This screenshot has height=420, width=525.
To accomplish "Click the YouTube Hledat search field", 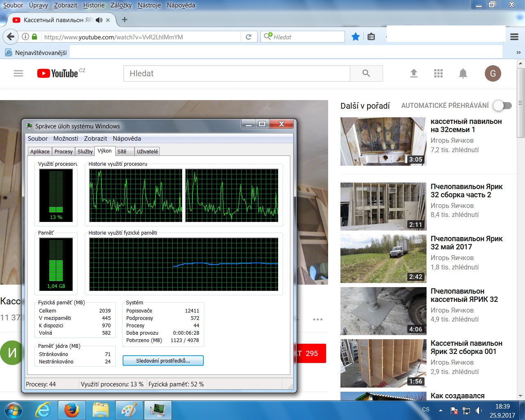I will pyautogui.click(x=236, y=73).
